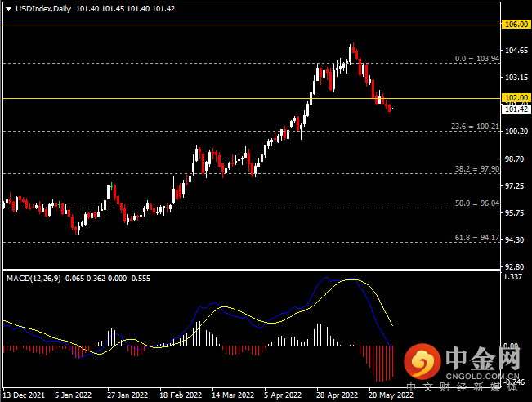This screenshot has width=532, height=402.
Task: Select Fibonacci label 38.2 = 97.90
Action: 477,169
